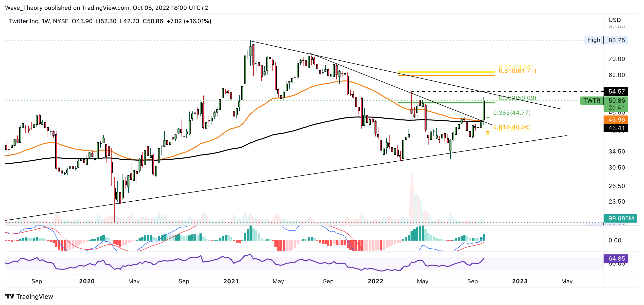This screenshot has width=644, height=305.
Task: Click the 0.00 MACD axis label
Action: click(614, 240)
